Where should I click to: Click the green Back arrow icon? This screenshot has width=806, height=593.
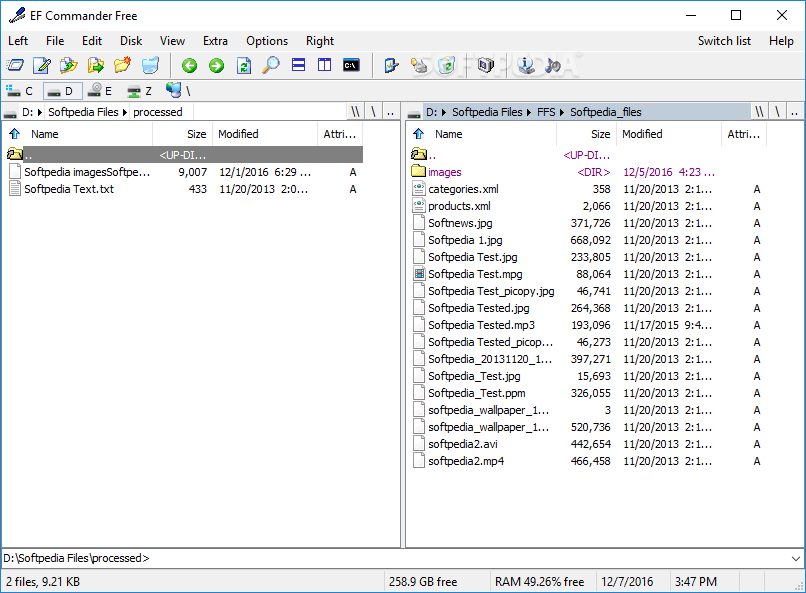189,66
